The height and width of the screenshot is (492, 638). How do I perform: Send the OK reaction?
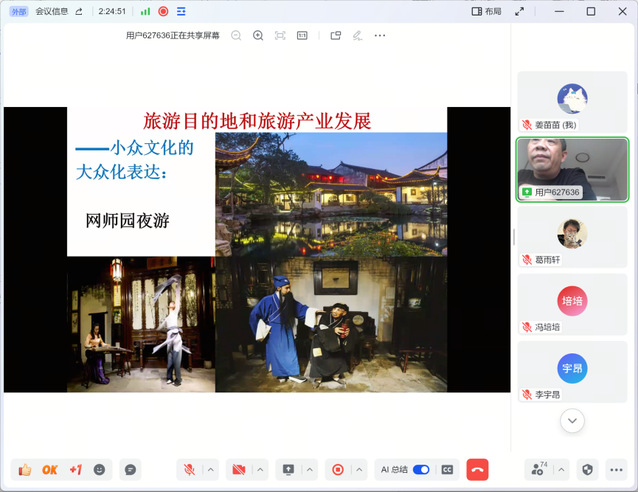point(50,469)
